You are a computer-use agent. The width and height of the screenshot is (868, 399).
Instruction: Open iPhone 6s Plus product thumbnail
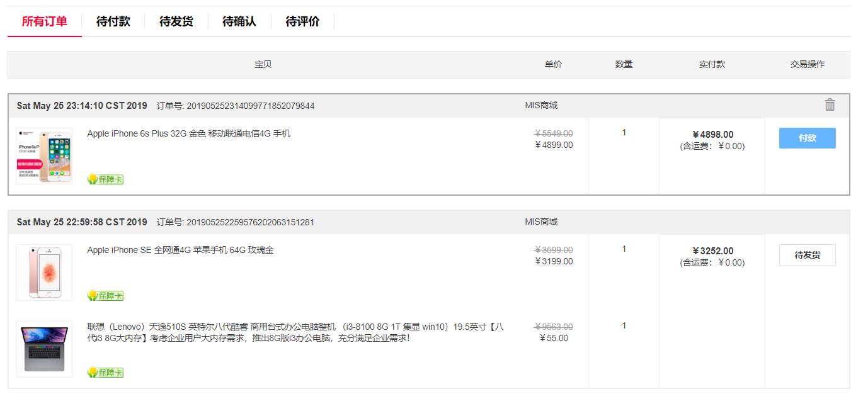(44, 156)
